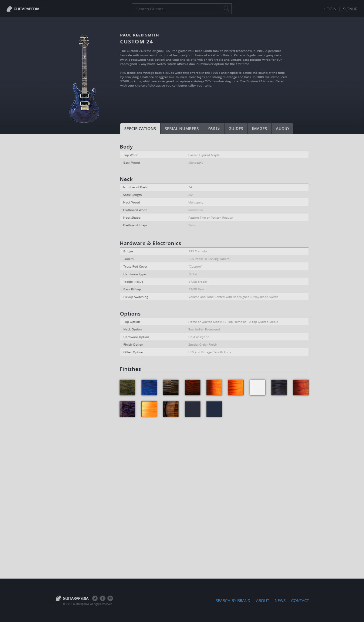
Task: Click the magnifying glass search icon
Action: click(226, 9)
